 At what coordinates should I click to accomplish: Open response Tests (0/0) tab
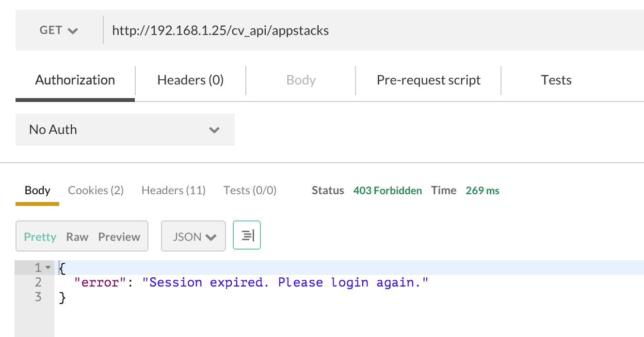click(x=250, y=190)
